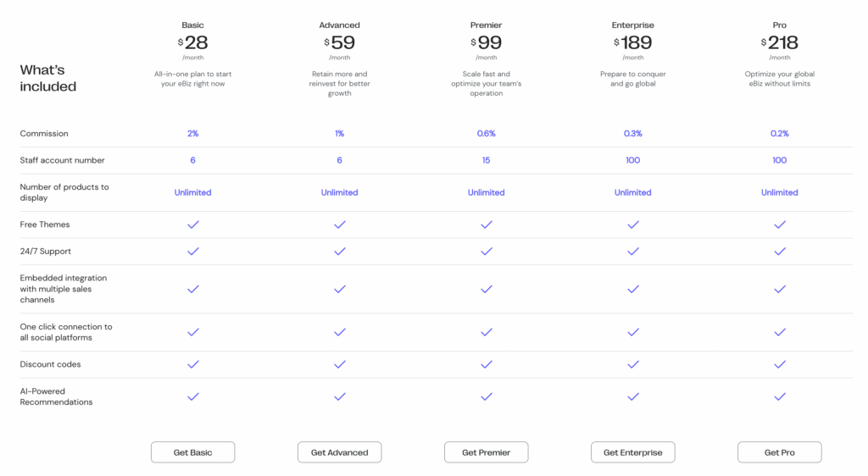The height and width of the screenshot is (476, 868).
Task: Click the Advanced $59 price
Action: (x=339, y=42)
